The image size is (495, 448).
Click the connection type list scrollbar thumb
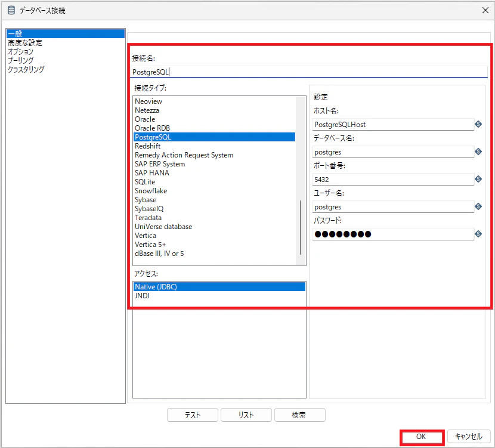point(301,227)
